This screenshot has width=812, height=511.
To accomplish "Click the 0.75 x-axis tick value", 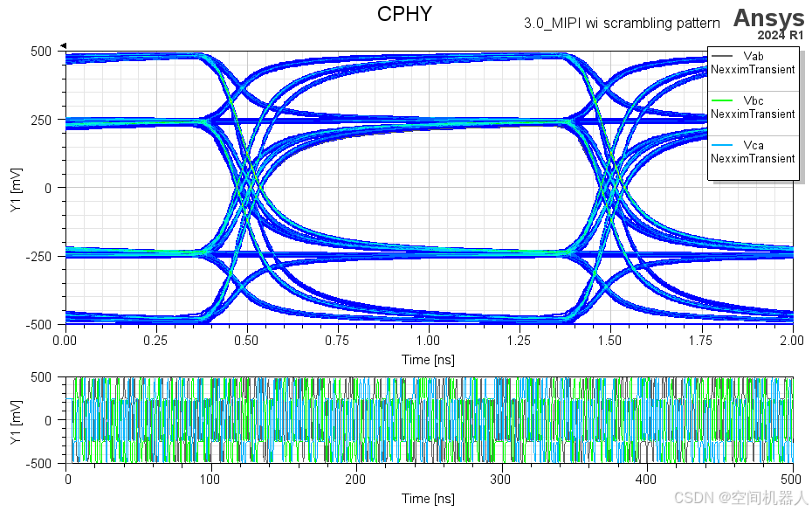I will [337, 341].
